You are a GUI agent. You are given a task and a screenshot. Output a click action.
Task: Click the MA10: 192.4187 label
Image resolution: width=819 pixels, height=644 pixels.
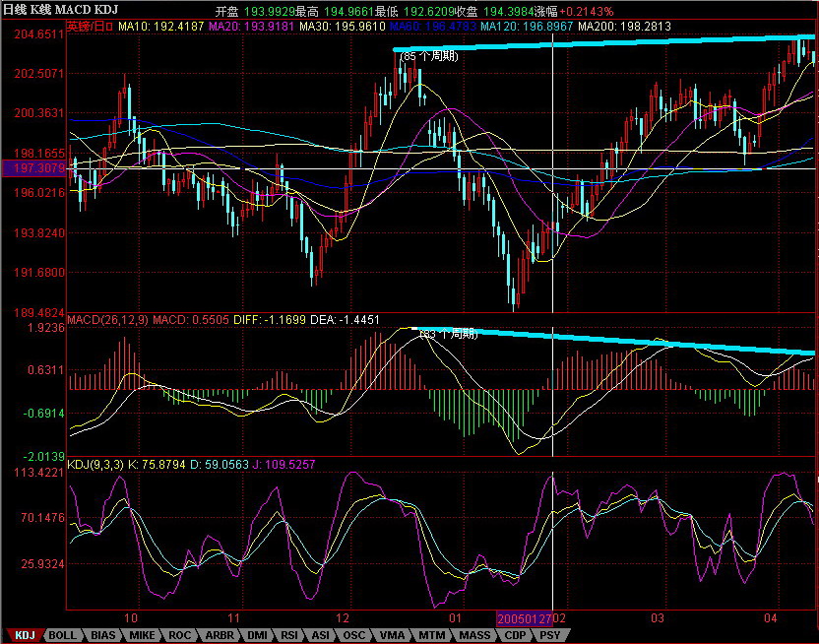[160, 26]
